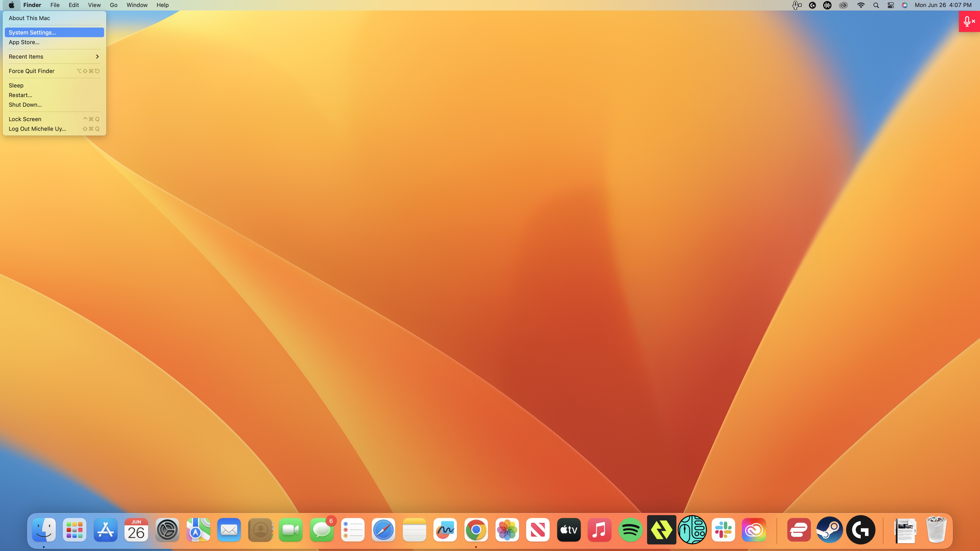
Task: Activate Siri from menu bar
Action: click(x=905, y=5)
